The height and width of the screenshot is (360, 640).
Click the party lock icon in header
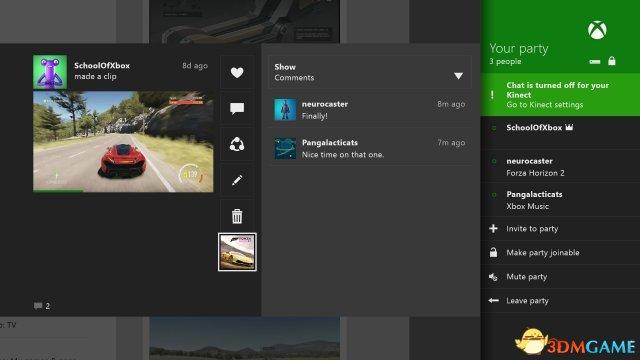coord(611,61)
